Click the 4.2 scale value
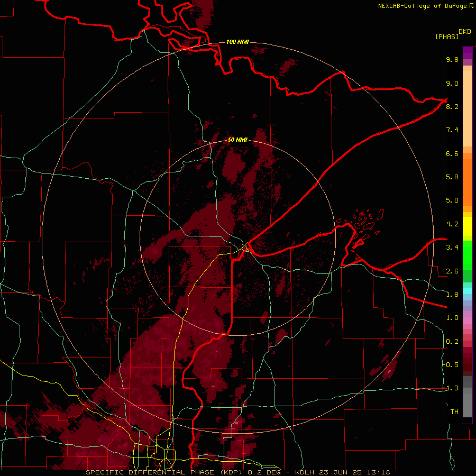 click(x=452, y=224)
